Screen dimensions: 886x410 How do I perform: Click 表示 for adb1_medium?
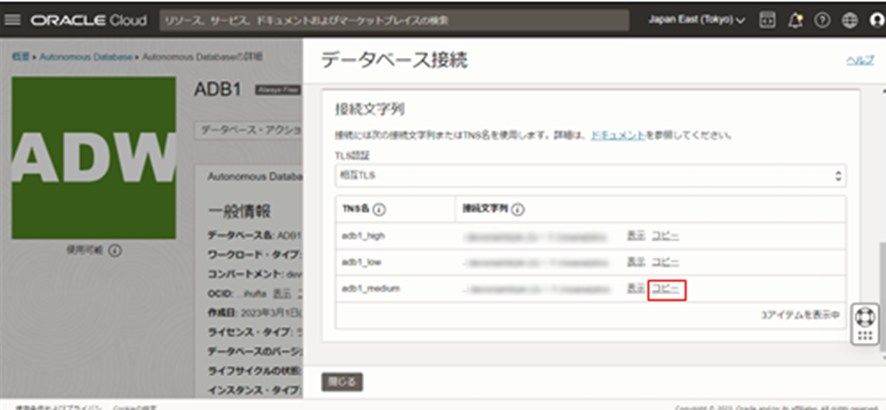coord(636,289)
